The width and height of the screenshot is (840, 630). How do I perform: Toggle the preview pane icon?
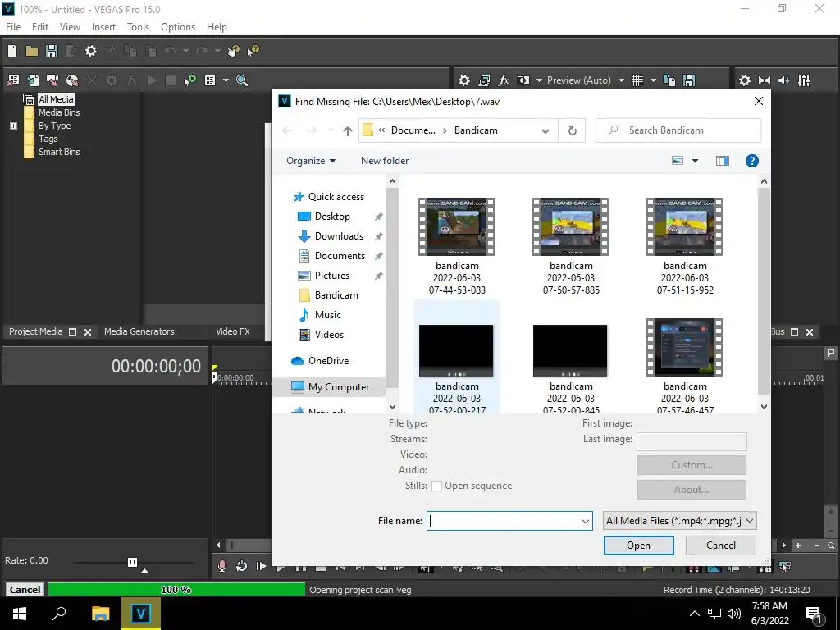[x=722, y=161]
